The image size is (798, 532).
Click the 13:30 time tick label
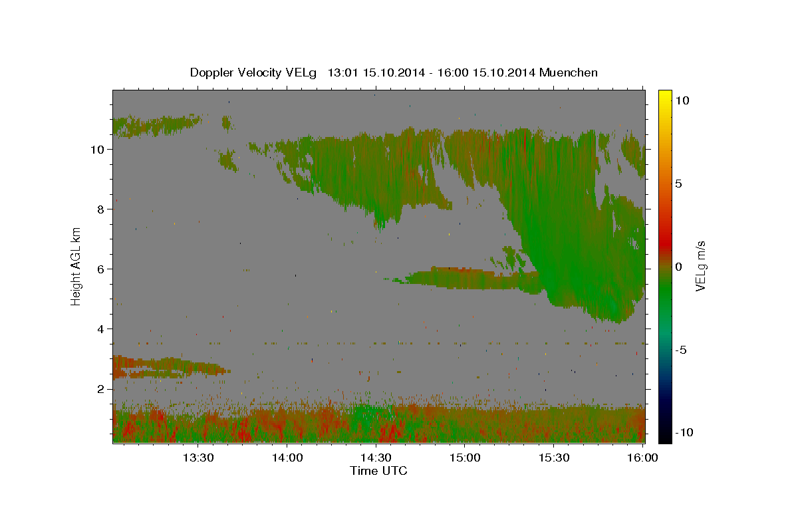point(198,458)
